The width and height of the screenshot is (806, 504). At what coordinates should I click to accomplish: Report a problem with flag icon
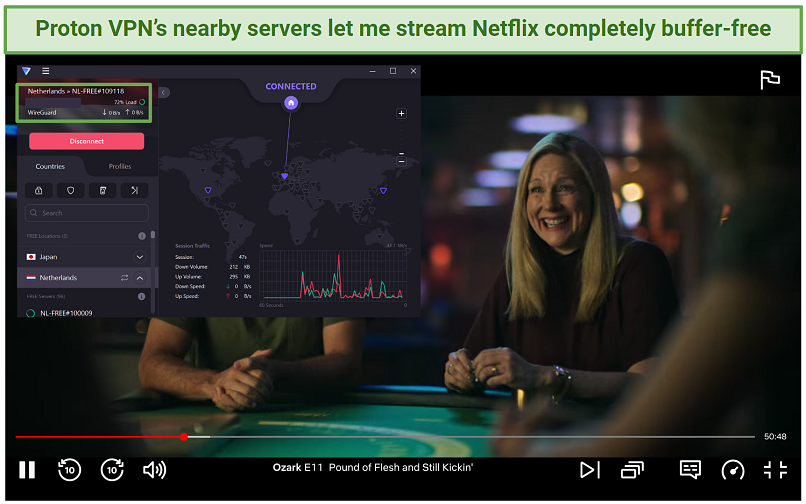tap(770, 80)
